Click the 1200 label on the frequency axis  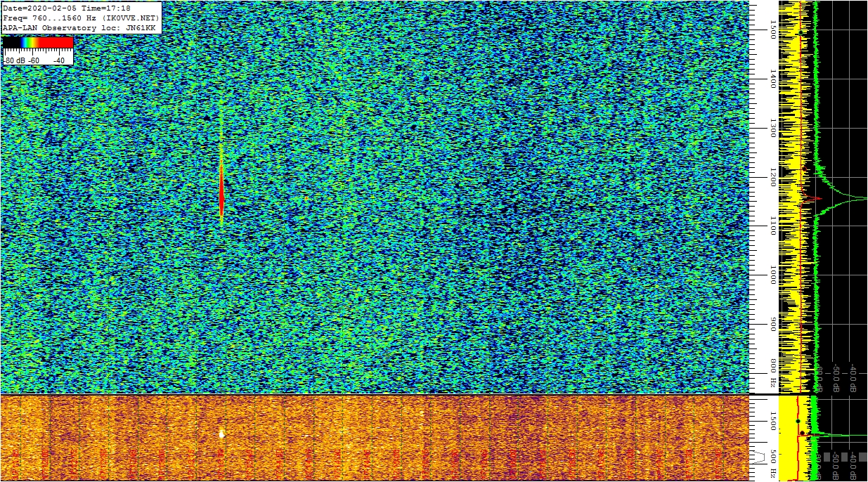[773, 177]
